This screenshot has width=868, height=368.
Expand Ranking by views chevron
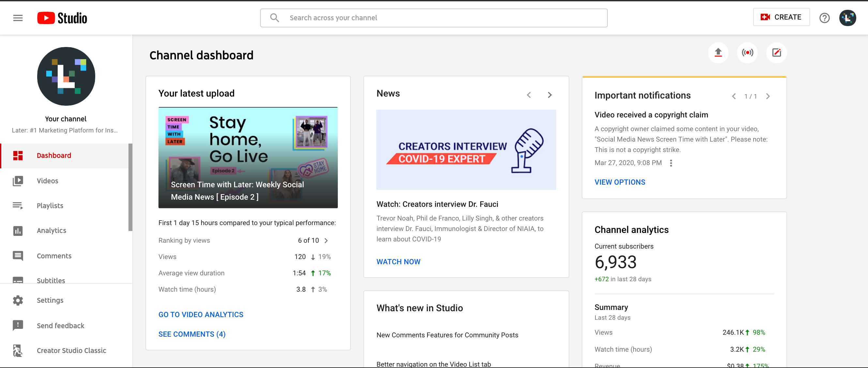click(326, 241)
